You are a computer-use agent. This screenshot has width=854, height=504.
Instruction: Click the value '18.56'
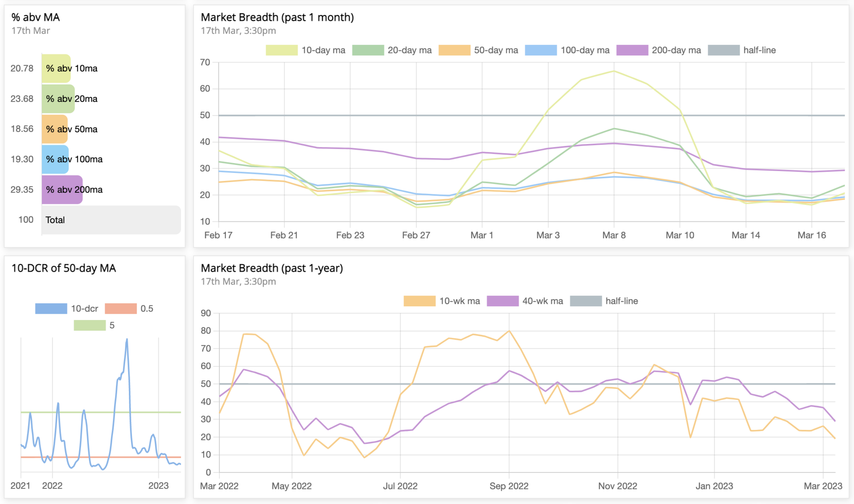point(22,129)
